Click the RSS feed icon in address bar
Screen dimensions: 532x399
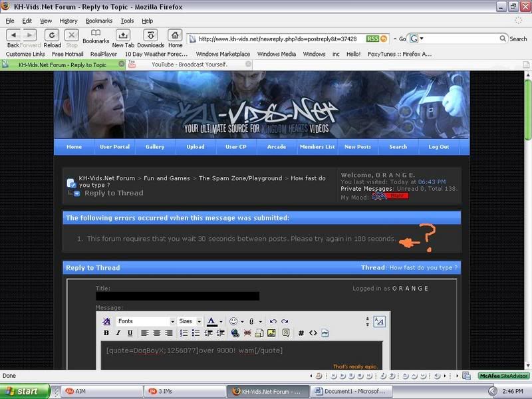click(x=372, y=39)
